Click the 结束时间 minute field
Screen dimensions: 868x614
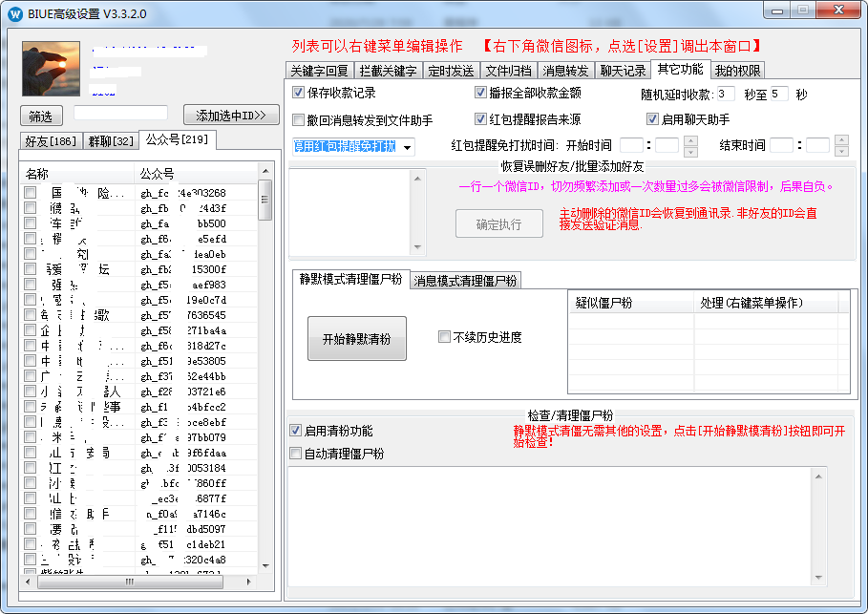817,145
